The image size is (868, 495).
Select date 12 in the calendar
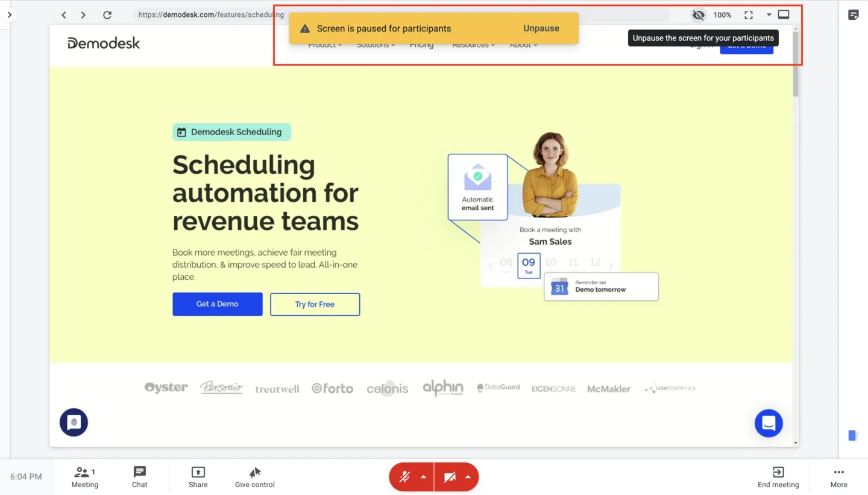pyautogui.click(x=596, y=263)
